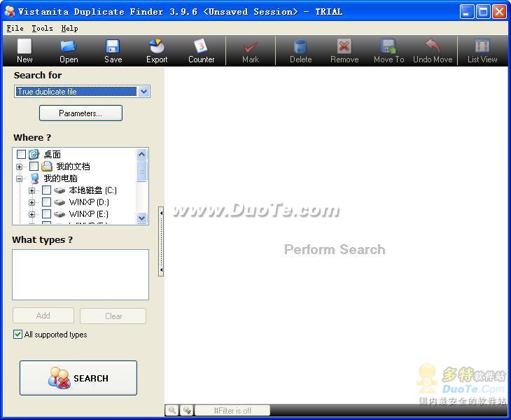Collapse left panel via splitter handle
The height and width of the screenshot is (420, 511).
(161, 241)
